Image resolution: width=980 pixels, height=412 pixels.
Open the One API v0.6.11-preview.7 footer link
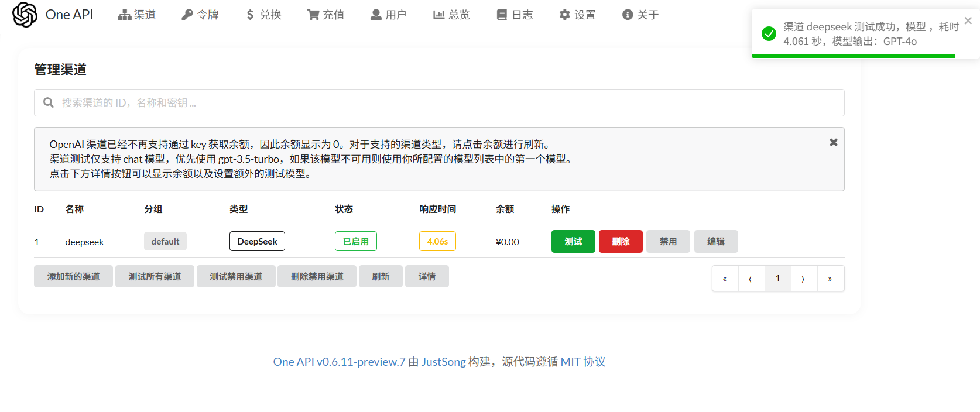(x=339, y=362)
